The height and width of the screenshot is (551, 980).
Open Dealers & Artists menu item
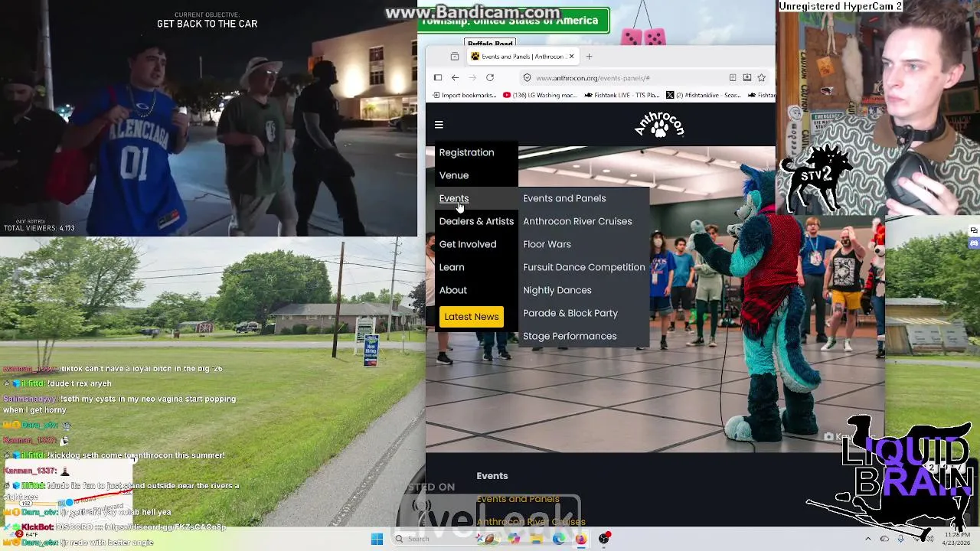coord(476,221)
